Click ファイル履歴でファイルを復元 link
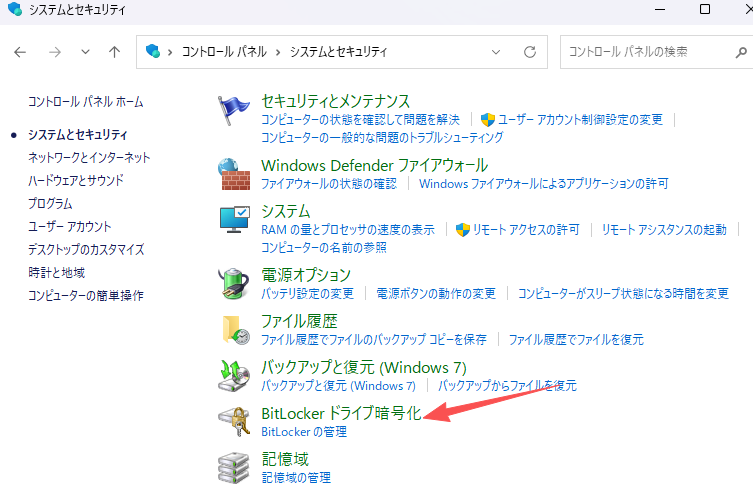This screenshot has width=753, height=485. click(x=576, y=340)
